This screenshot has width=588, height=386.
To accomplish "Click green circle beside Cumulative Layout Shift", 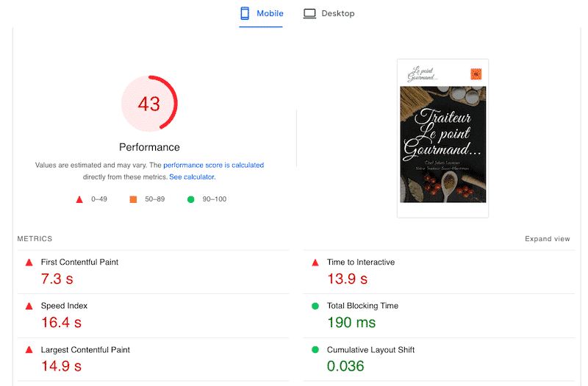I will [315, 350].
